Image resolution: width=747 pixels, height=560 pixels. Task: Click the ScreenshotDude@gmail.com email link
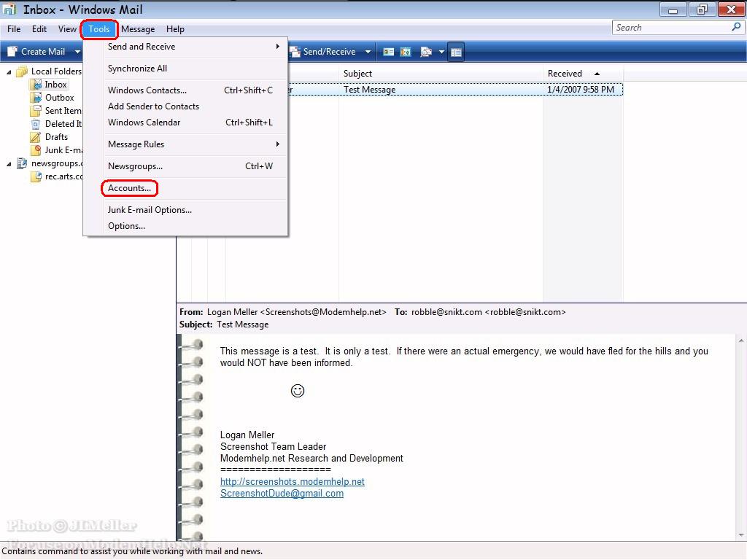click(x=282, y=494)
